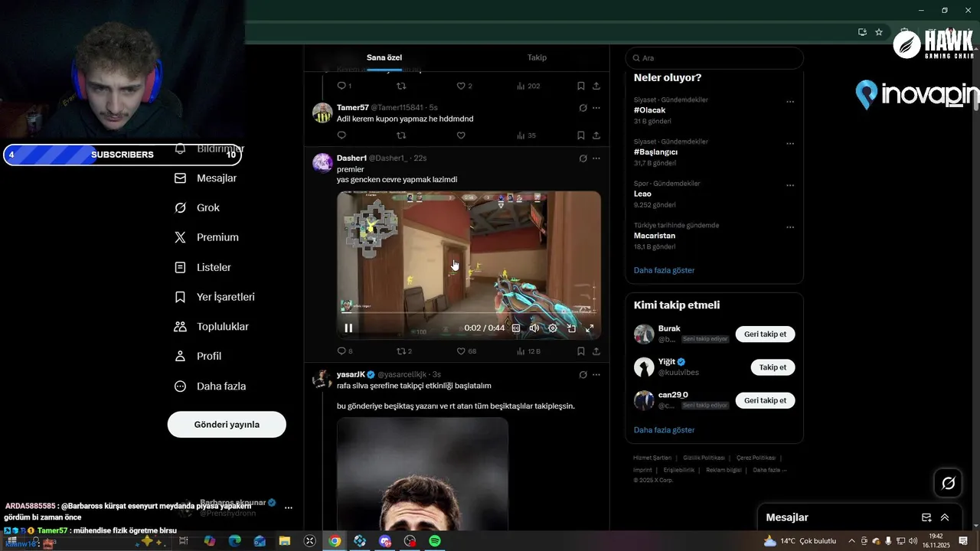Image resolution: width=980 pixels, height=551 pixels.
Task: Open options for #Olacak trend
Action: [x=790, y=102]
